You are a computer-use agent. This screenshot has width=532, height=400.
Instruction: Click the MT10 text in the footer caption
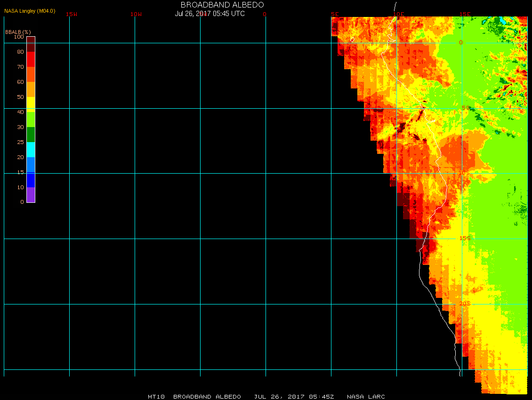point(156,397)
